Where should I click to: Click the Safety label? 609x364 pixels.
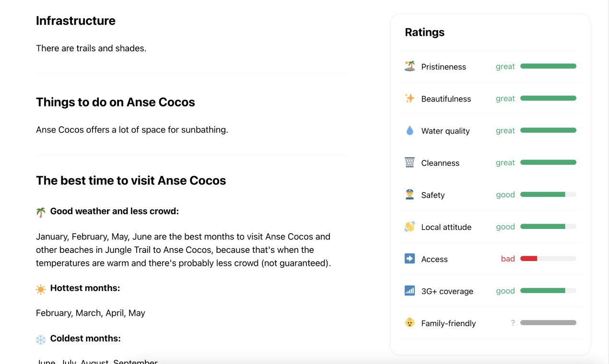(433, 195)
